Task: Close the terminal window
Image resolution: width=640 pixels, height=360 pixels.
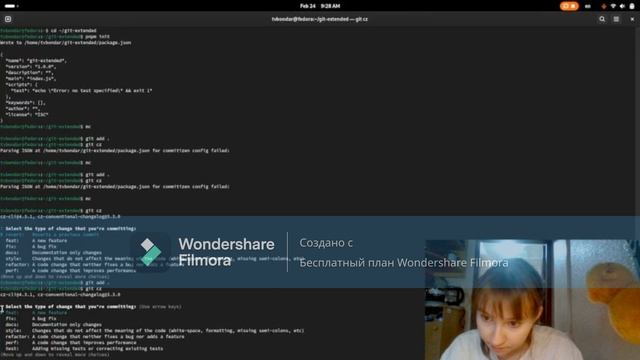Action: tap(632, 19)
